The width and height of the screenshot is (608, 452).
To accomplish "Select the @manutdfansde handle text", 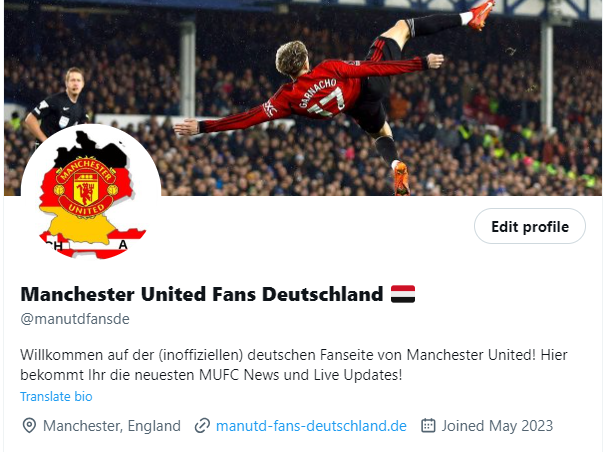I will click(75, 319).
